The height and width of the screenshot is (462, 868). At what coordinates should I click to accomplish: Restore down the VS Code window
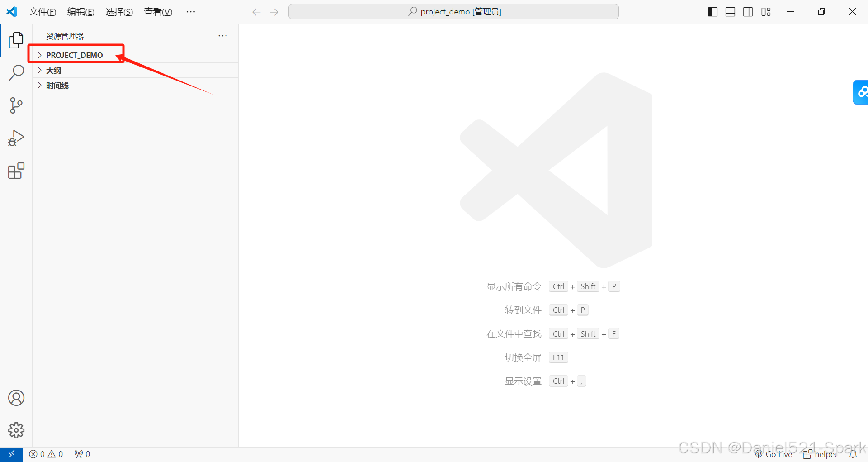point(821,12)
